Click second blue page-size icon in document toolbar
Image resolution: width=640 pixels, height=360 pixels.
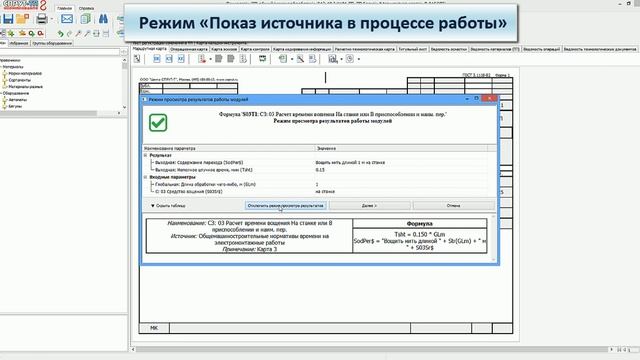[169, 59]
